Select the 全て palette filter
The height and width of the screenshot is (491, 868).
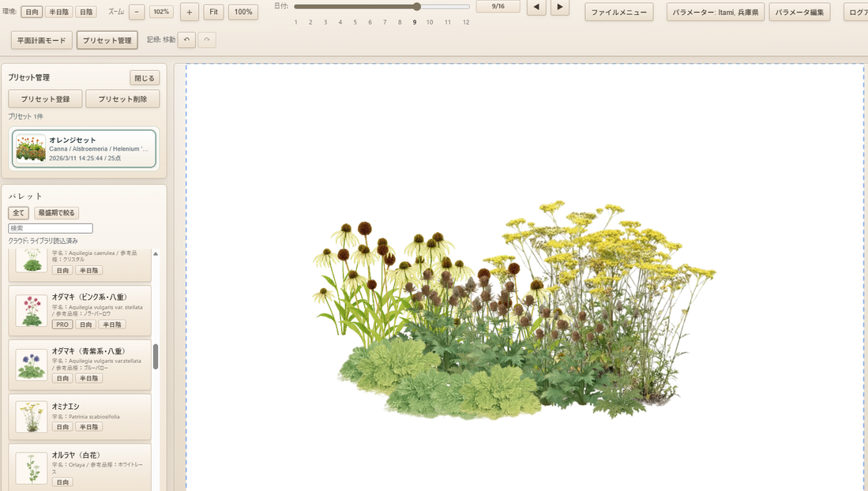(19, 213)
